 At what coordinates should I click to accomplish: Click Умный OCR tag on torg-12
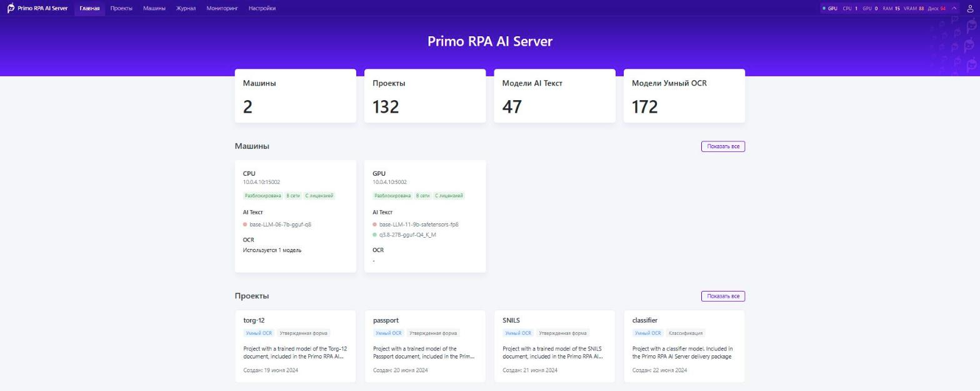pyautogui.click(x=259, y=333)
